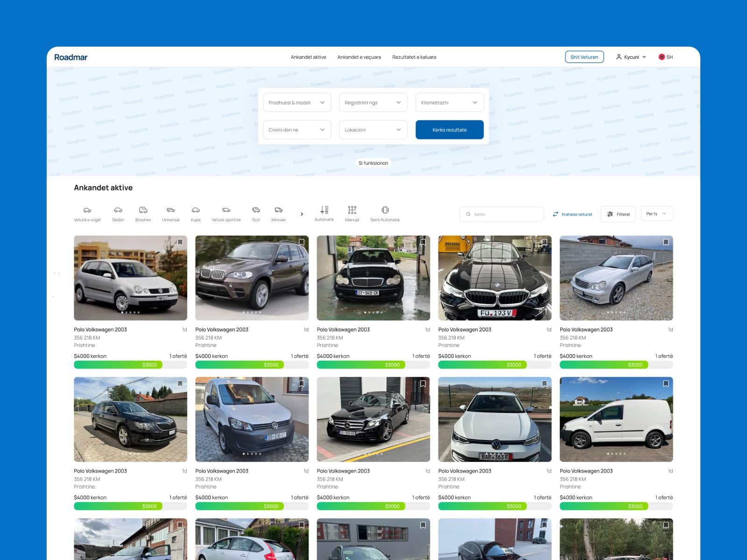This screenshot has height=560, width=747.
Task: Bookmark the white VW Golf BAR 363 R listing
Action: point(544,384)
